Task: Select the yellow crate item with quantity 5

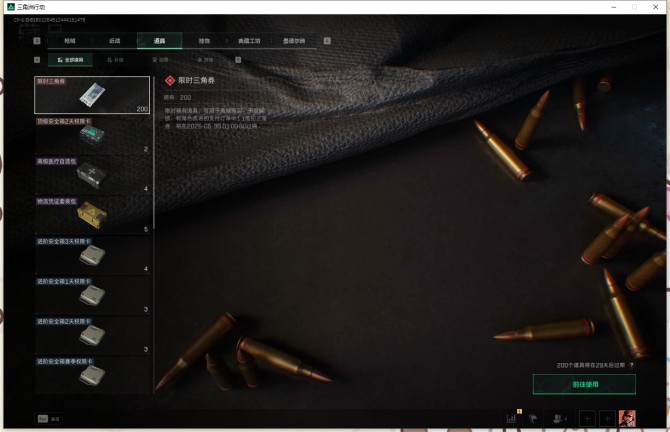Action: tap(92, 215)
